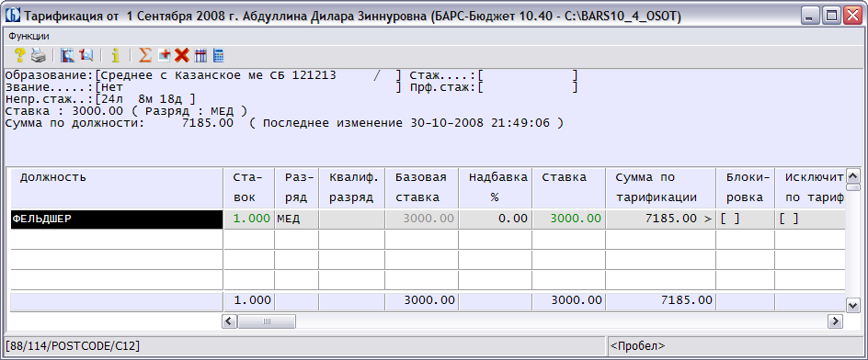Show information with the yellow i icon
Viewport: 868px width, 360px height.
tap(115, 55)
